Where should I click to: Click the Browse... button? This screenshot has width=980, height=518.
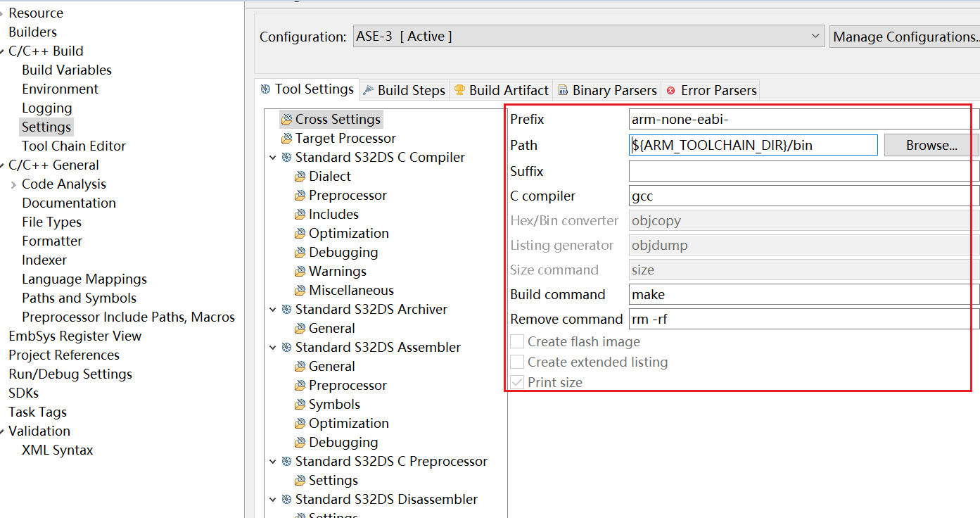coord(931,145)
